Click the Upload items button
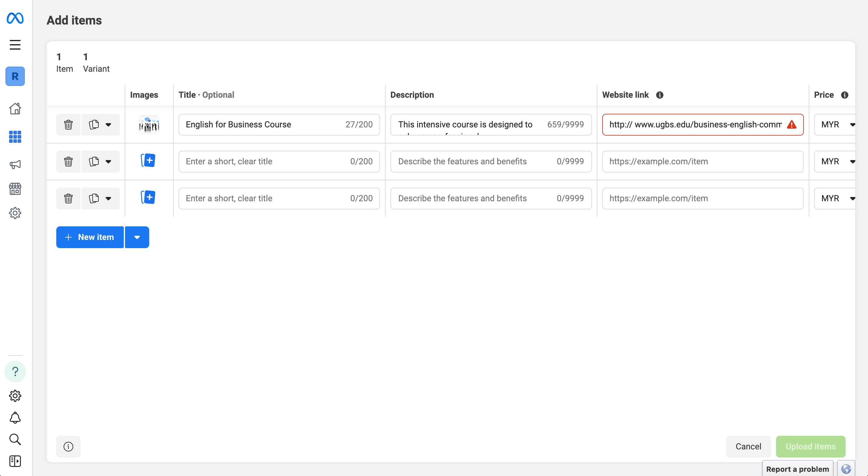 click(810, 446)
